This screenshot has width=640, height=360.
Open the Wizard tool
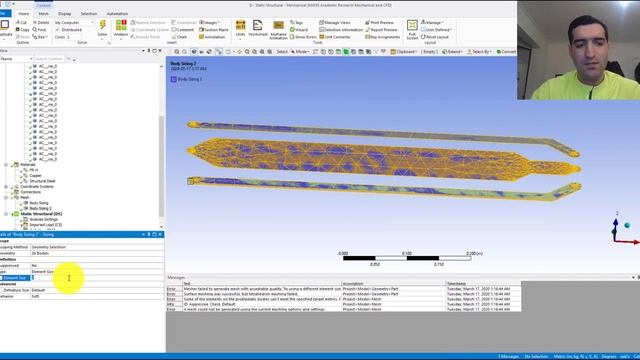298,30
